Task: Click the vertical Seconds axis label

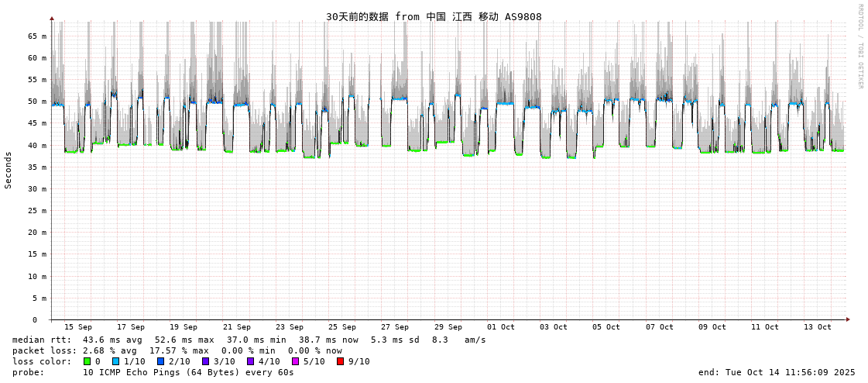Action: pyautogui.click(x=9, y=170)
